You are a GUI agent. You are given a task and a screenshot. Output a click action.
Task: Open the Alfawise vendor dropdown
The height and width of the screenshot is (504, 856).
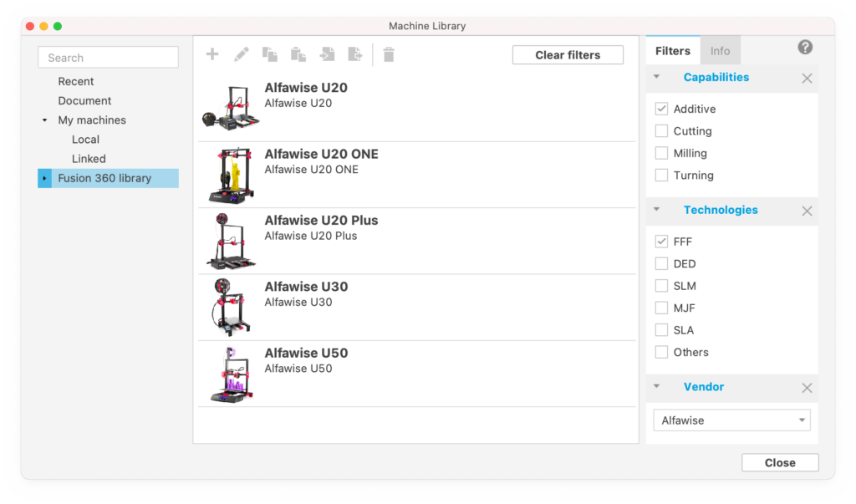[731, 420]
